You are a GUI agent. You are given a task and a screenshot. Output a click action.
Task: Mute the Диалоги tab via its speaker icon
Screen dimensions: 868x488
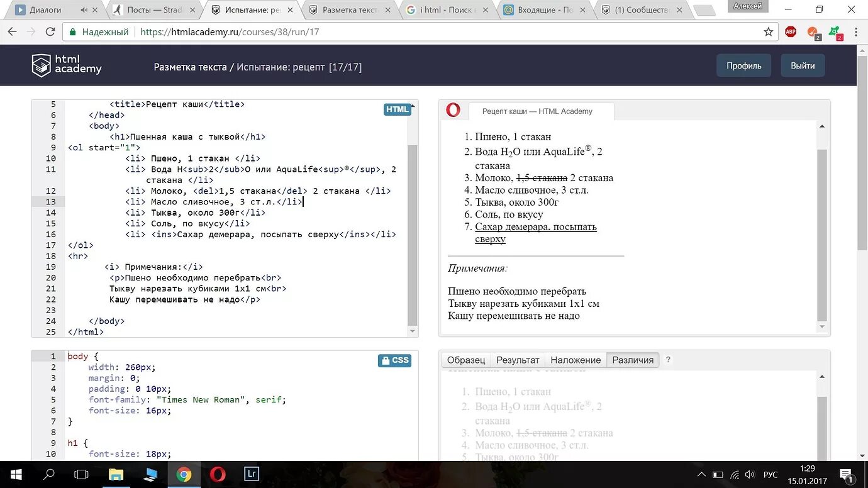[84, 10]
